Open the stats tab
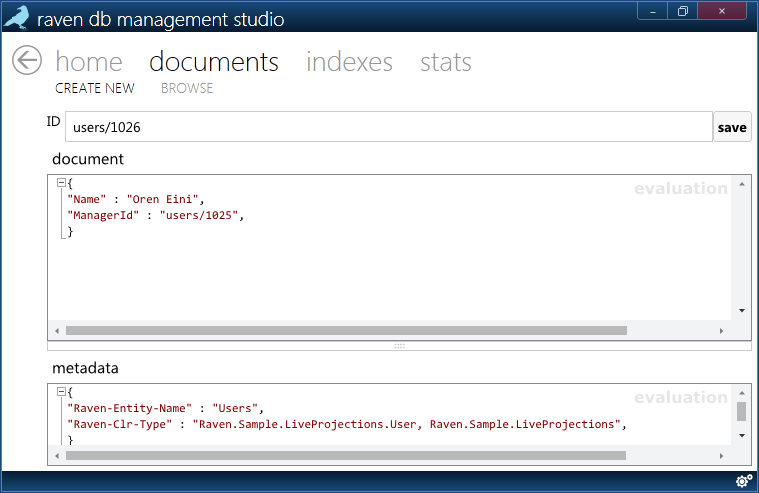 446,62
